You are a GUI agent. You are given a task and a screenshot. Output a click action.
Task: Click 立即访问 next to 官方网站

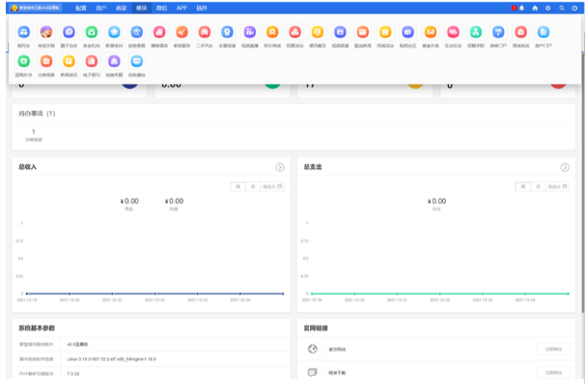[x=551, y=348]
